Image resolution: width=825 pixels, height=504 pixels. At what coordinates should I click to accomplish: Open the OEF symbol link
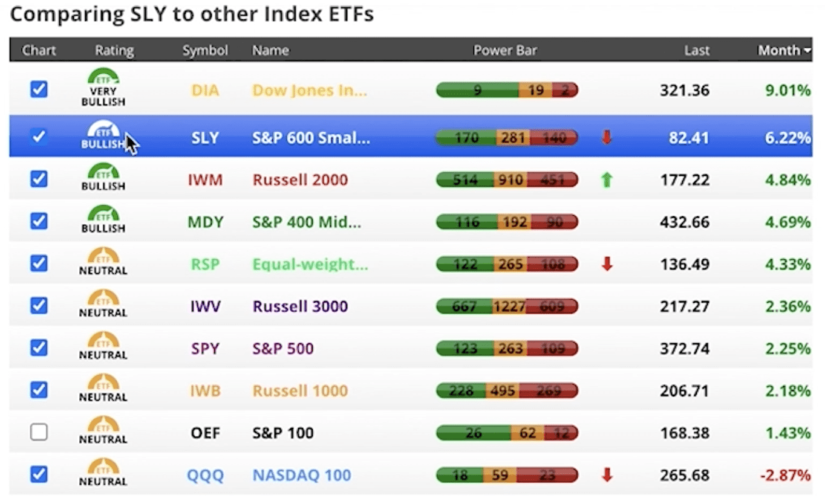205,433
